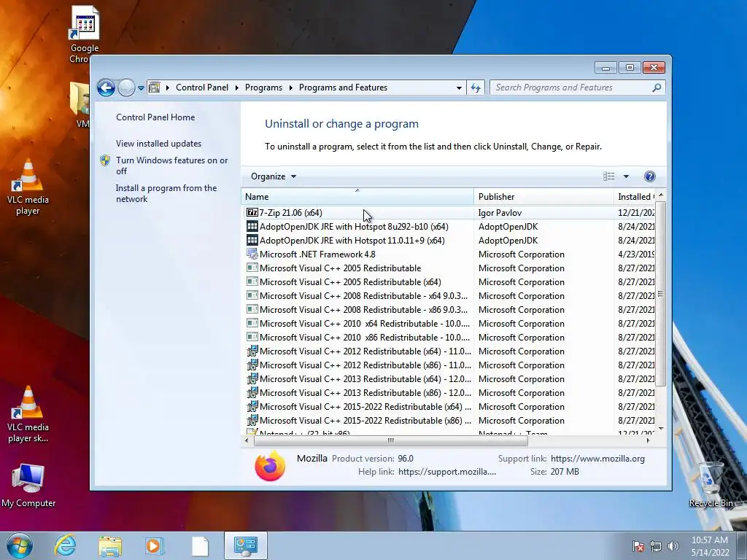Image resolution: width=747 pixels, height=560 pixels.
Task: Click the Back navigation arrow button
Action: tap(106, 87)
